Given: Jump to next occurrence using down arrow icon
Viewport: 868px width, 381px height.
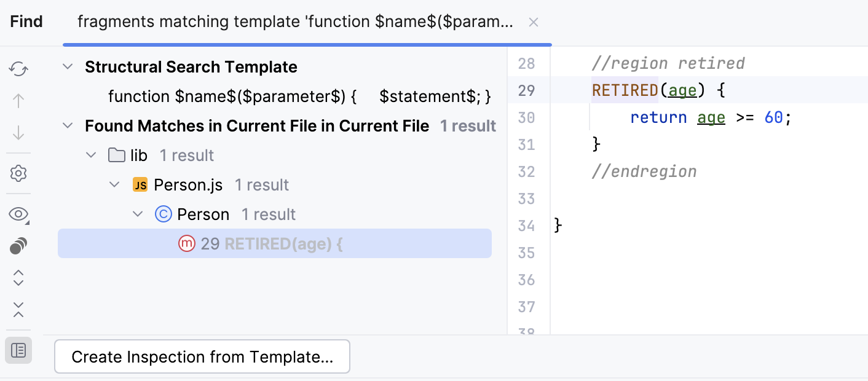Looking at the screenshot, I should pyautogui.click(x=18, y=132).
